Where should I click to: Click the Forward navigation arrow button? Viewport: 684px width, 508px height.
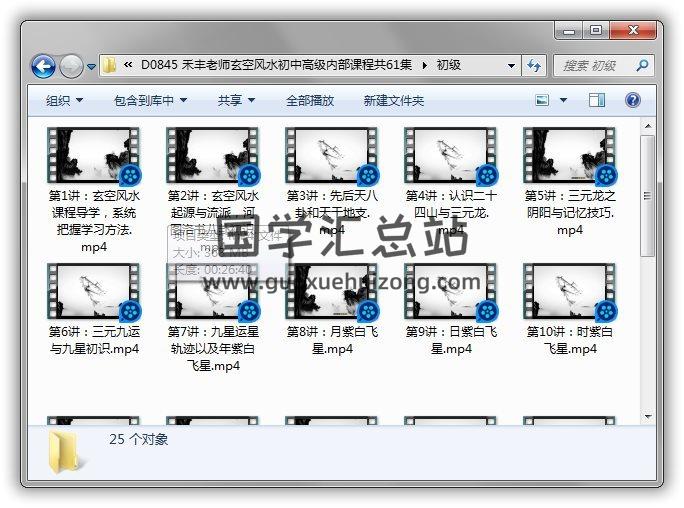[x=71, y=67]
